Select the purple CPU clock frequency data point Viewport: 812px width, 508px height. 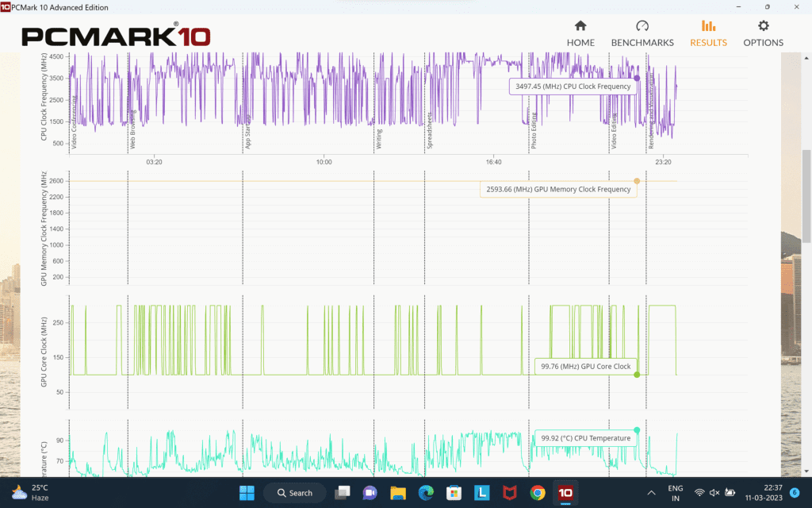[637, 79]
